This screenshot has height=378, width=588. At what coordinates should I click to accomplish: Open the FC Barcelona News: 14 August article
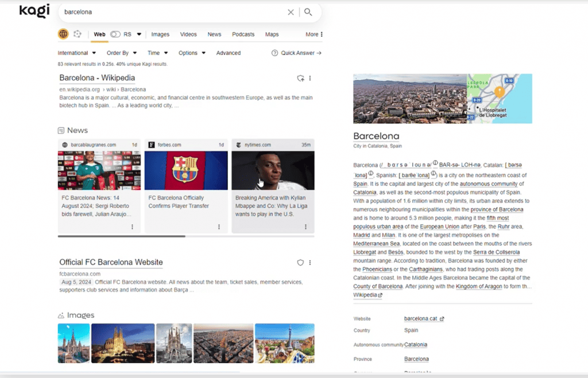click(x=96, y=206)
